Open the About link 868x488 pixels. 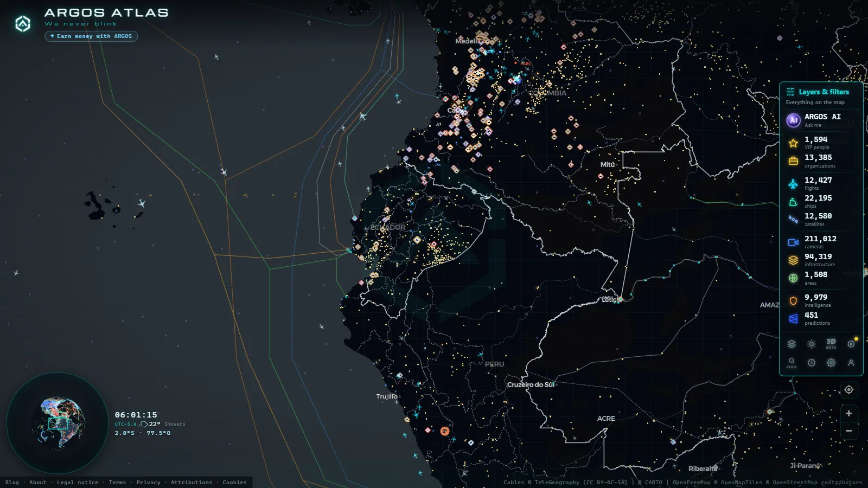pyautogui.click(x=38, y=483)
